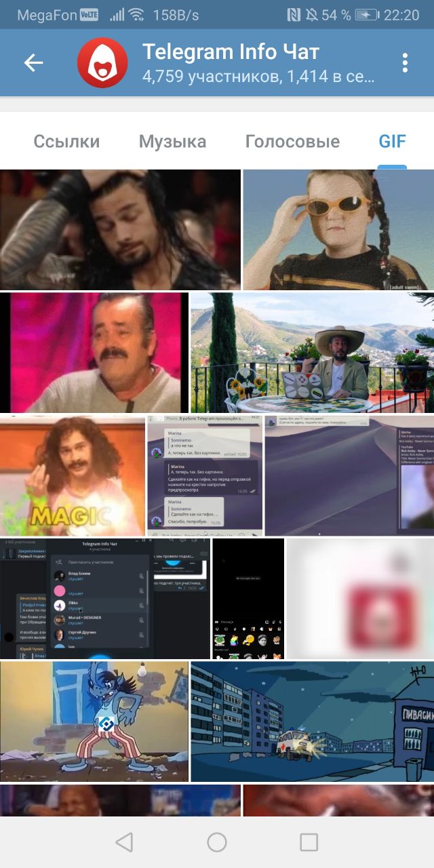The height and width of the screenshot is (868, 434).
Task: Open the purple dunes desktop GIF
Action: (349, 475)
